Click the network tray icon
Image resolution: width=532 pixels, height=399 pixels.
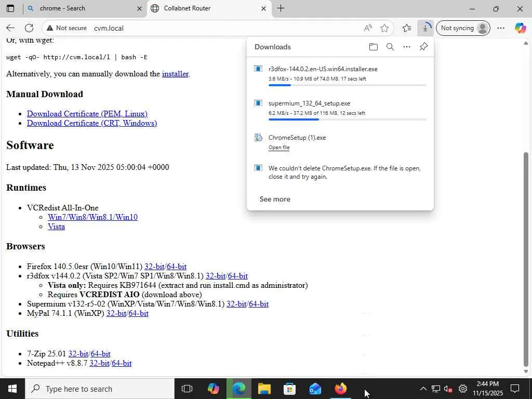(x=436, y=389)
